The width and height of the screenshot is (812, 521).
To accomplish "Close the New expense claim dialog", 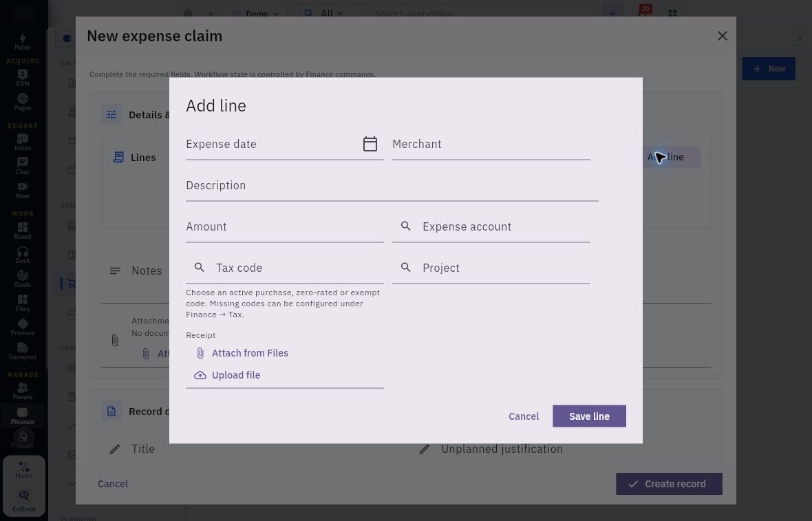I will [723, 36].
